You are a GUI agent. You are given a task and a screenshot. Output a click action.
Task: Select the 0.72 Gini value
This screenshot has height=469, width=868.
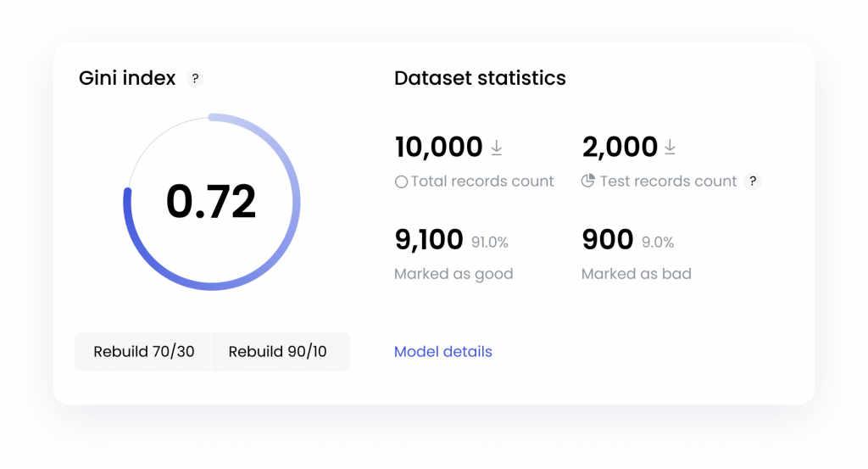point(211,202)
